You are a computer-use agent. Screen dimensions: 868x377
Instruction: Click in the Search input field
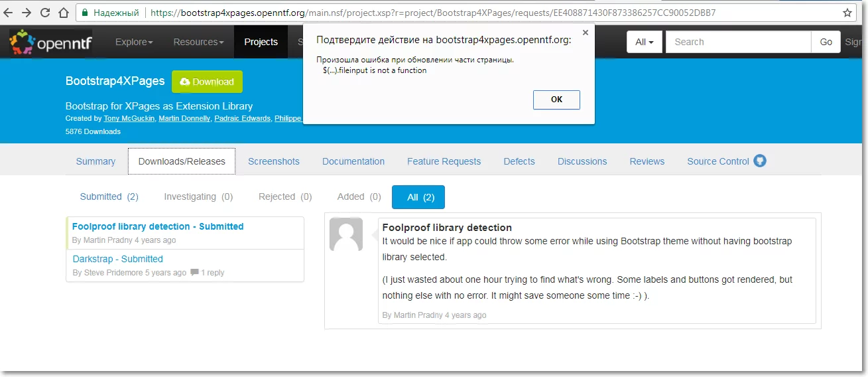[738, 42]
